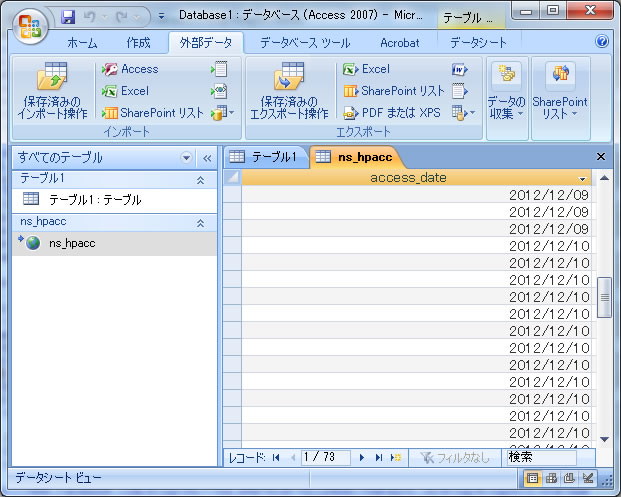Open saved import operations (保存済みのインポート操作)
The image size is (621, 497).
[x=51, y=91]
